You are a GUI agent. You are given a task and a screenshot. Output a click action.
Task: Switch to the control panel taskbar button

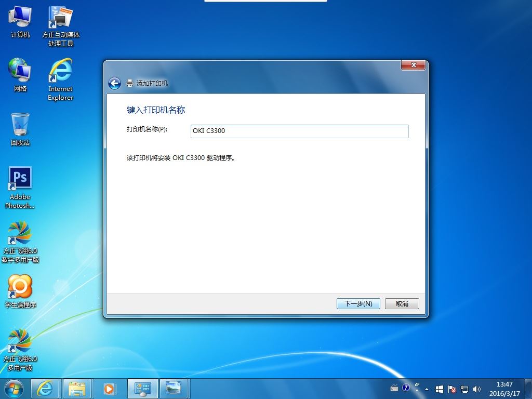[142, 389]
